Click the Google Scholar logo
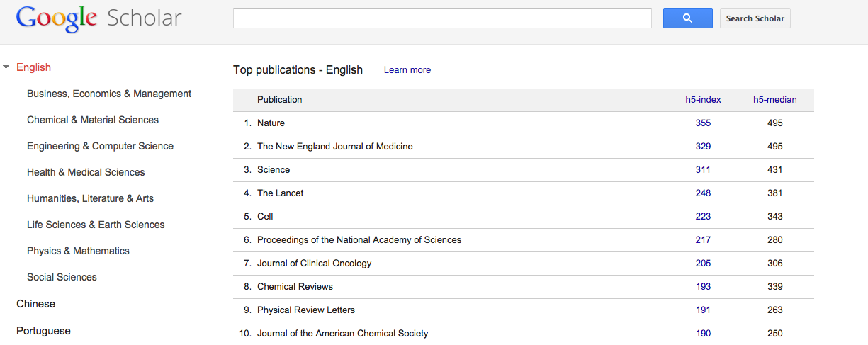The width and height of the screenshot is (868, 345). coord(98,18)
